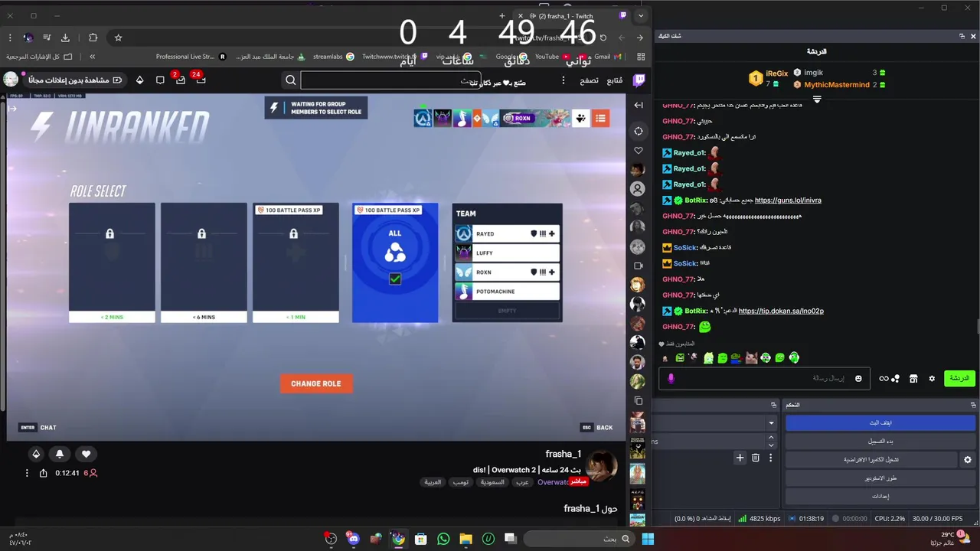The image size is (980, 551).
Task: Open chat settings gear icon in OBS dock
Action: tap(932, 378)
